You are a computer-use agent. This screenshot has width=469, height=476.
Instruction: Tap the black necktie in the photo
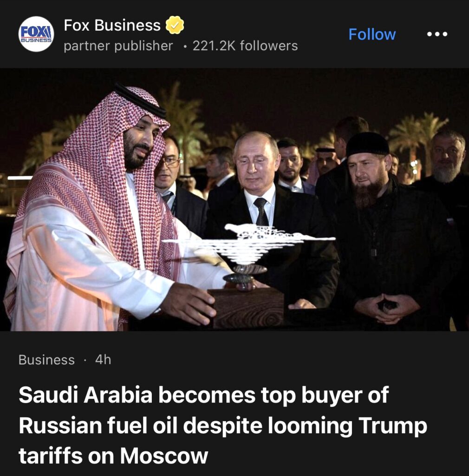(x=261, y=212)
